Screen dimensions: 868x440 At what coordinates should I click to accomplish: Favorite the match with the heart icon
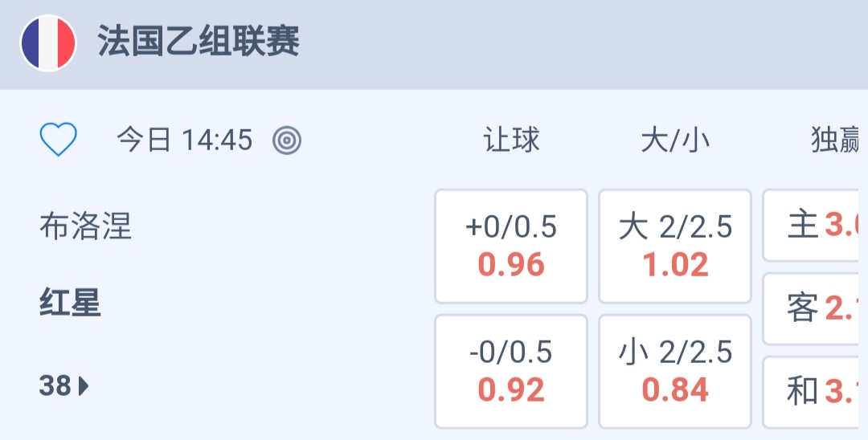point(59,141)
